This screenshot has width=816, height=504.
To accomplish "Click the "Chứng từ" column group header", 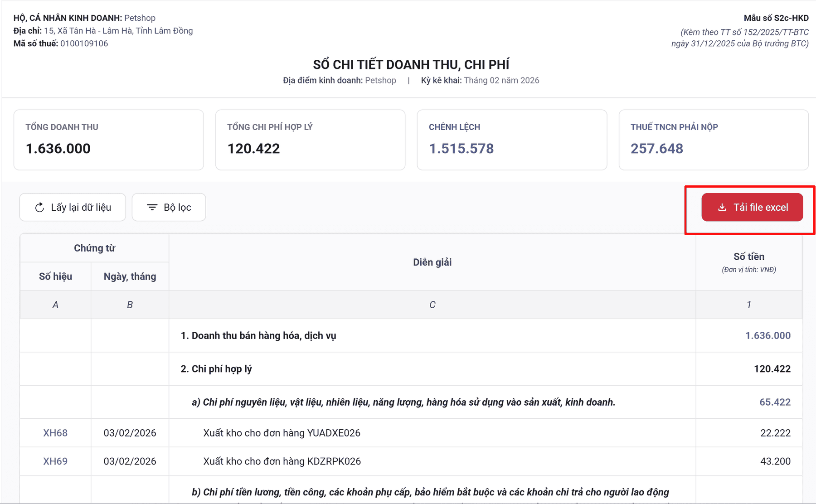I will point(94,248).
